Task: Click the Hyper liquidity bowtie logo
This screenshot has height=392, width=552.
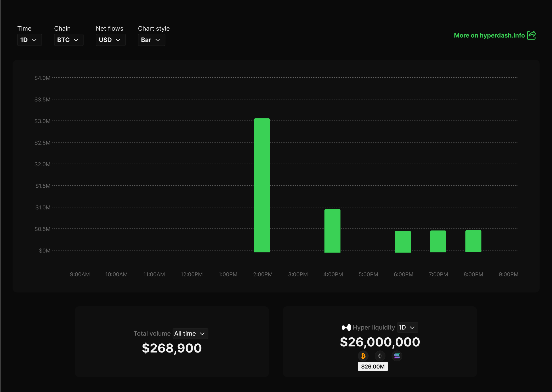Action: coord(346,327)
